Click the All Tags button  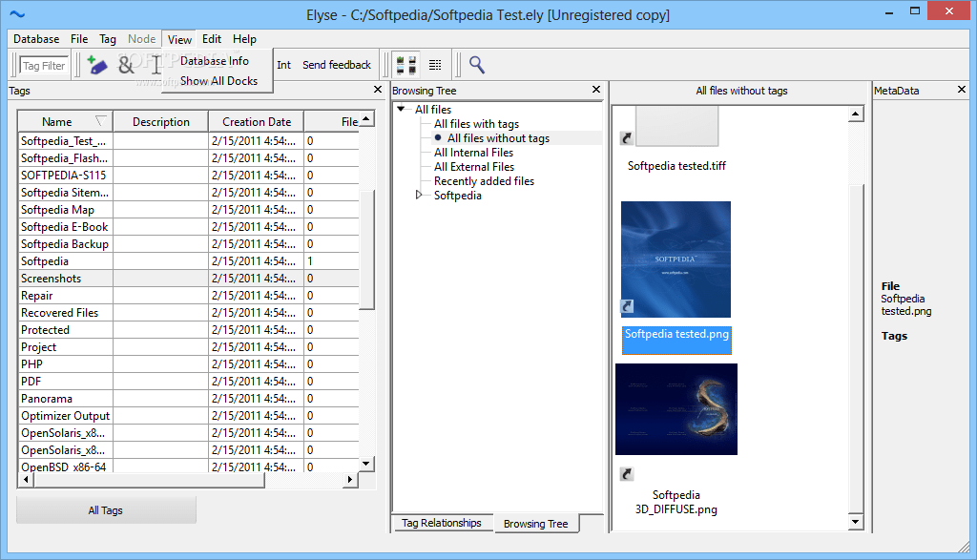pos(106,510)
